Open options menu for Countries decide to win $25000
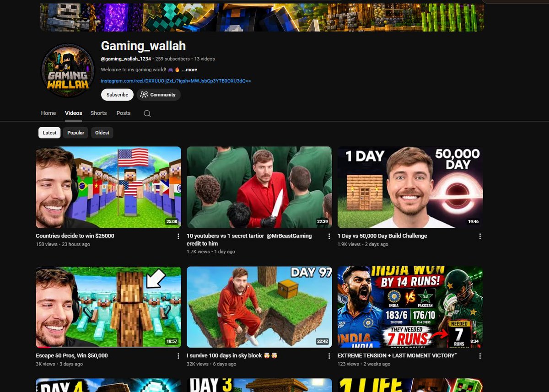The image size is (549, 392). (x=178, y=236)
